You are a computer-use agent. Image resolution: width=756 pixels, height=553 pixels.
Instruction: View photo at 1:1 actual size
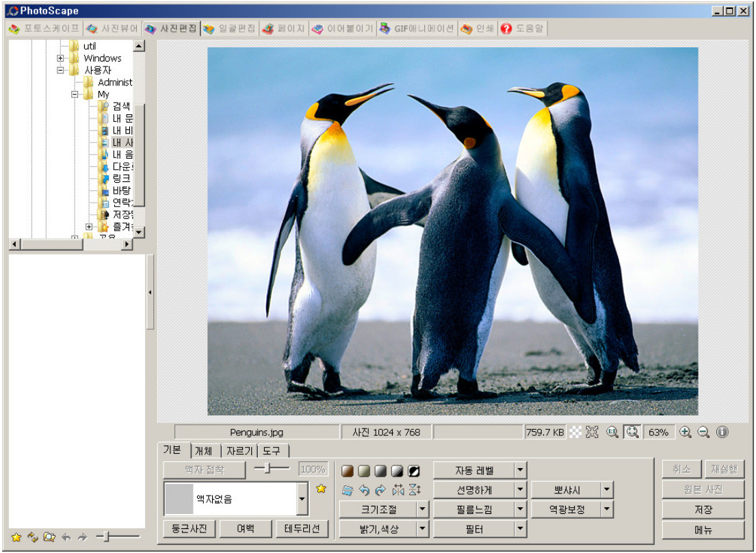click(x=612, y=432)
